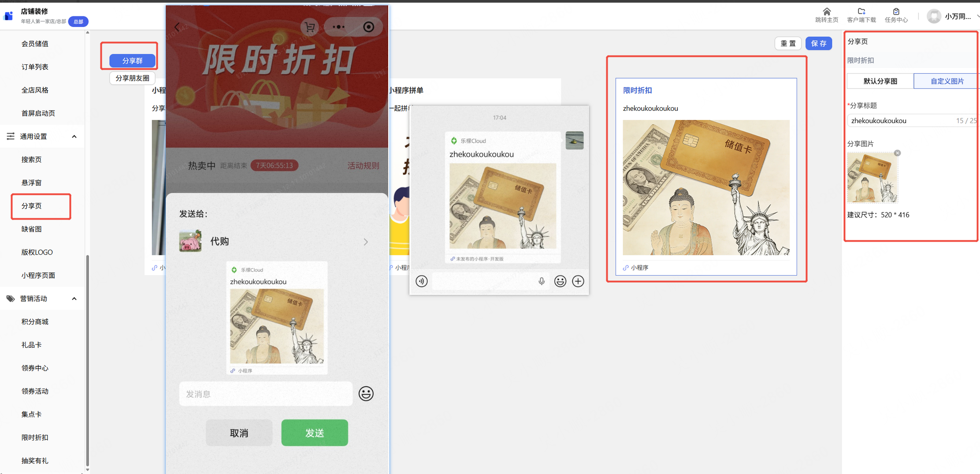Click the 小万同... account name
The width and height of the screenshot is (980, 474).
pos(958,17)
